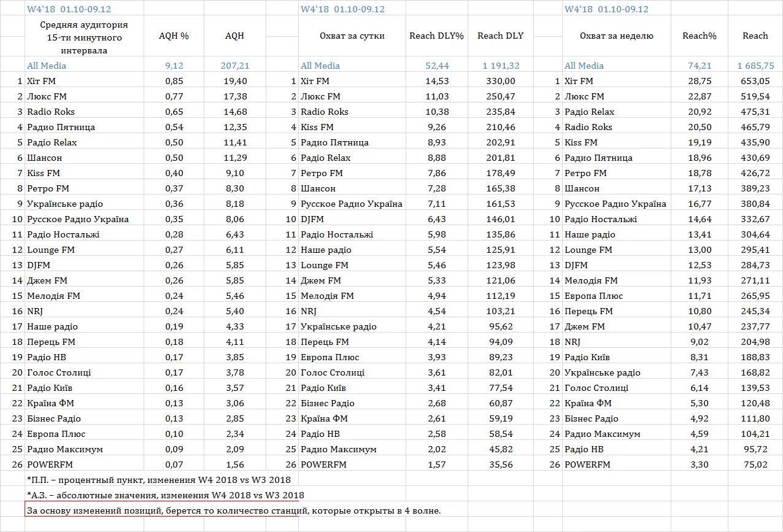This screenshot has height=532, width=783.
Task: Click the Радио Пятница Reach DLY% 8,93
Action: pos(437,142)
